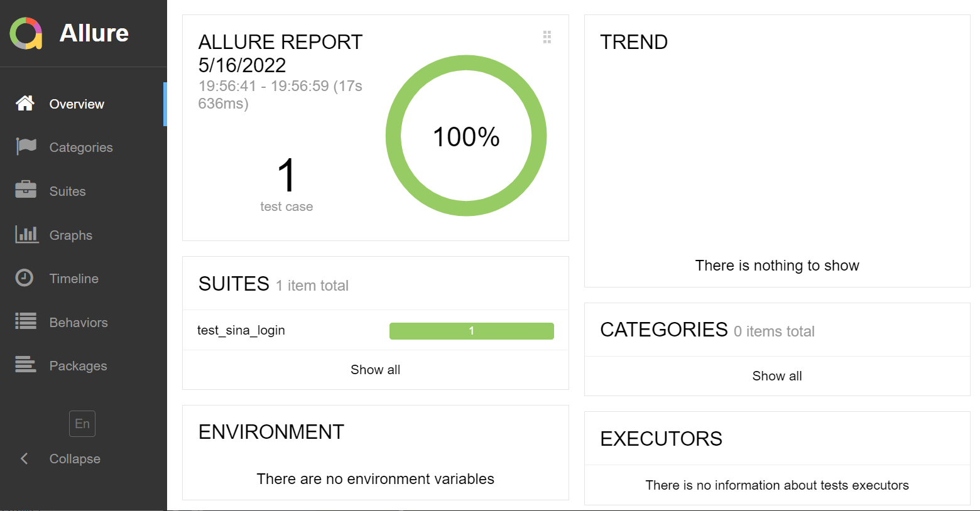This screenshot has width=980, height=511.
Task: Grab the Allure Report widget drag handle
Action: 547,37
